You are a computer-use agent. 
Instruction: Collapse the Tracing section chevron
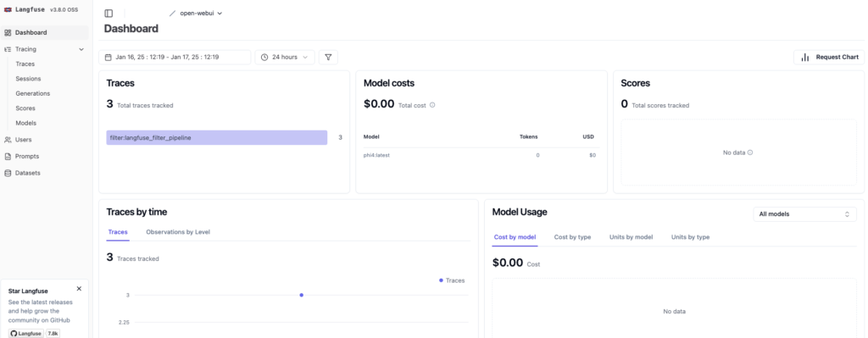coord(81,49)
